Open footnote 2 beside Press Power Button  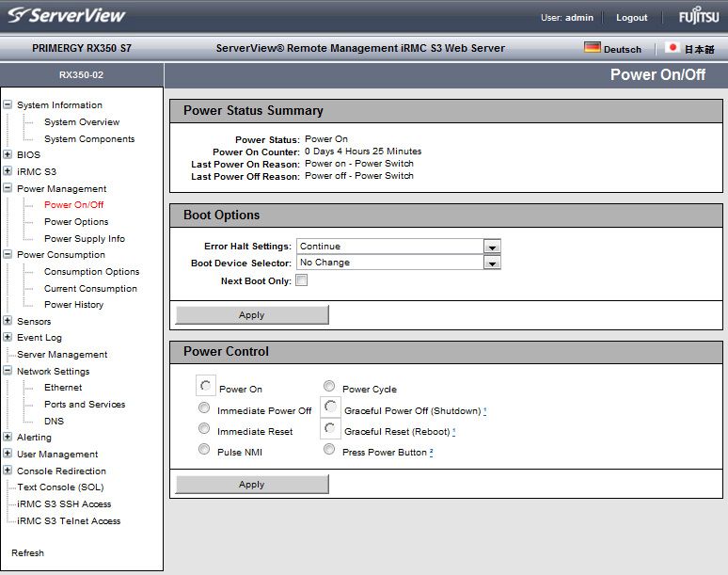point(432,452)
